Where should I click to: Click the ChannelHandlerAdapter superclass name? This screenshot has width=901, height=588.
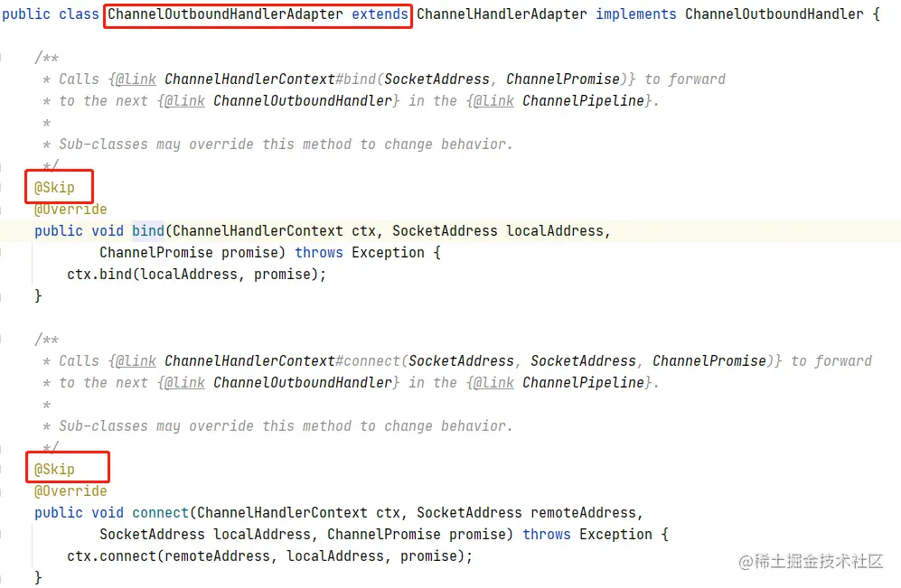coord(502,14)
